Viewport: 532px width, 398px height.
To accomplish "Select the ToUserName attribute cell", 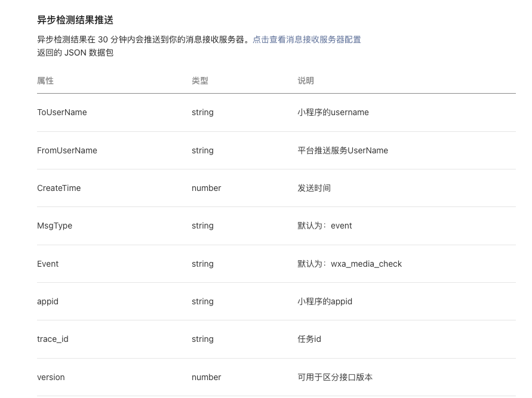I will (61, 112).
